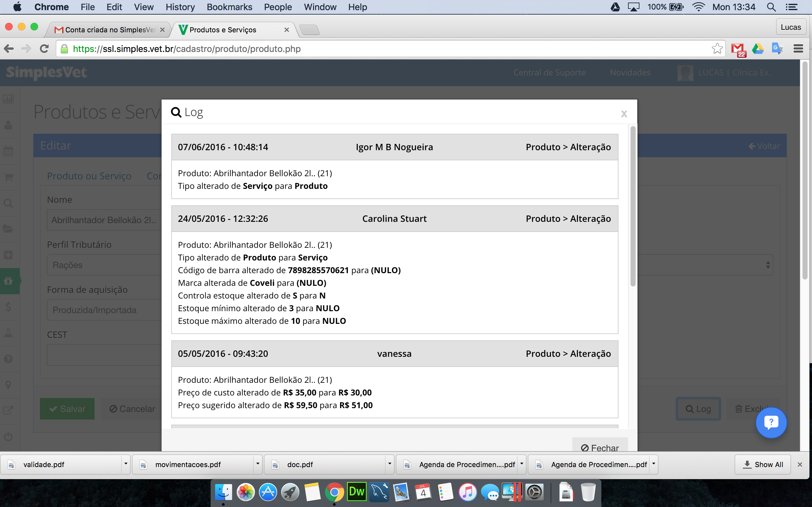
Task: Reload the page with the refresh icon
Action: click(44, 48)
